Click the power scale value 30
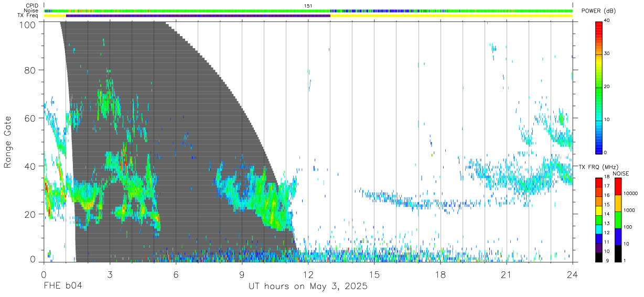644x297 pixels. pyautogui.click(x=607, y=53)
